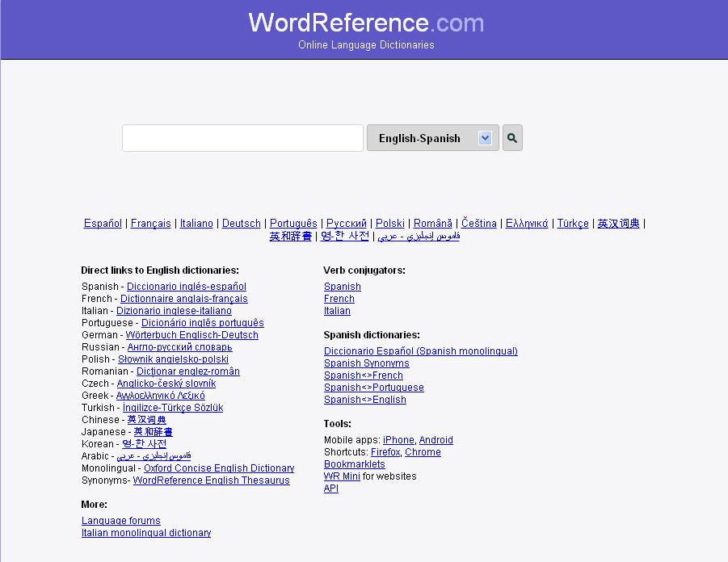The width and height of the screenshot is (728, 562).
Task: Click the magnifying glass search button
Action: 512,138
